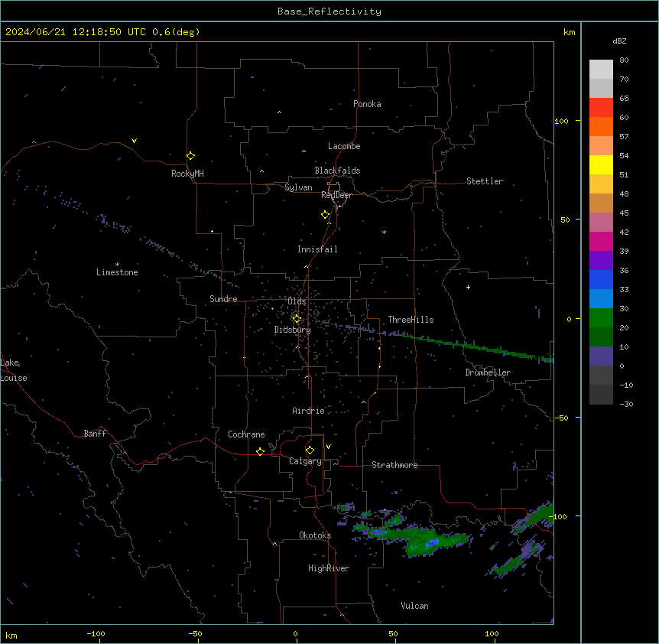Select the Sundre label
The width and height of the screenshot is (659, 644).
[223, 299]
